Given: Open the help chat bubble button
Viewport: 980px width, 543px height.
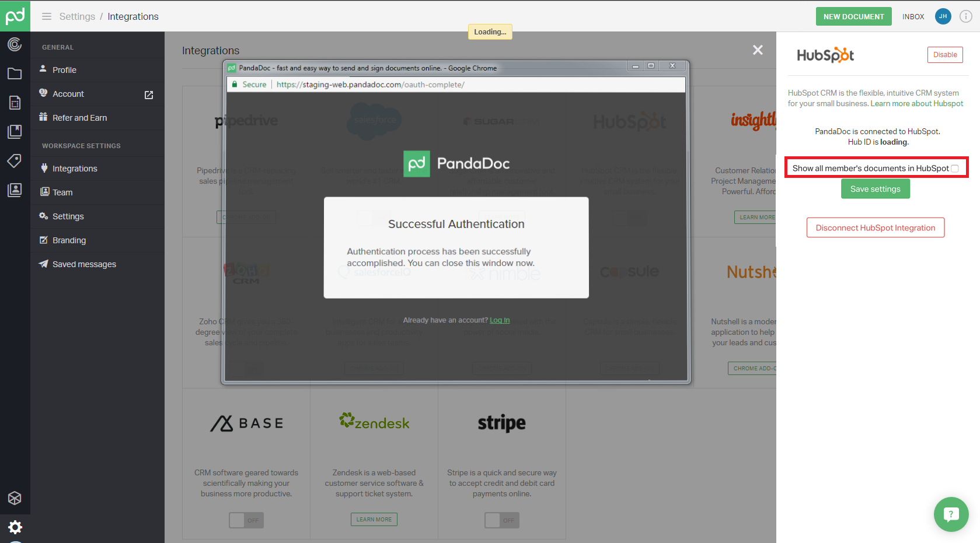Looking at the screenshot, I should point(951,514).
